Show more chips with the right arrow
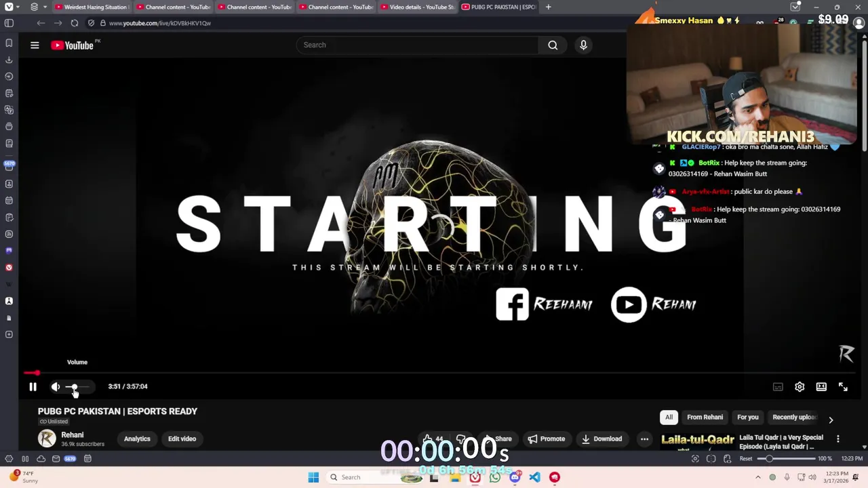 pos(831,420)
